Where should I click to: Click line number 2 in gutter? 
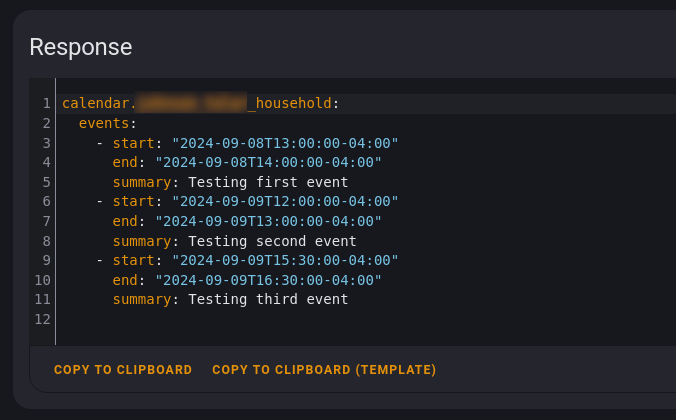coord(46,123)
